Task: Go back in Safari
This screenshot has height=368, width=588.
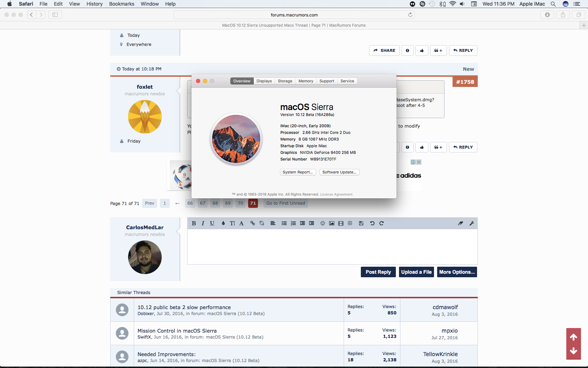Action: 31,15
